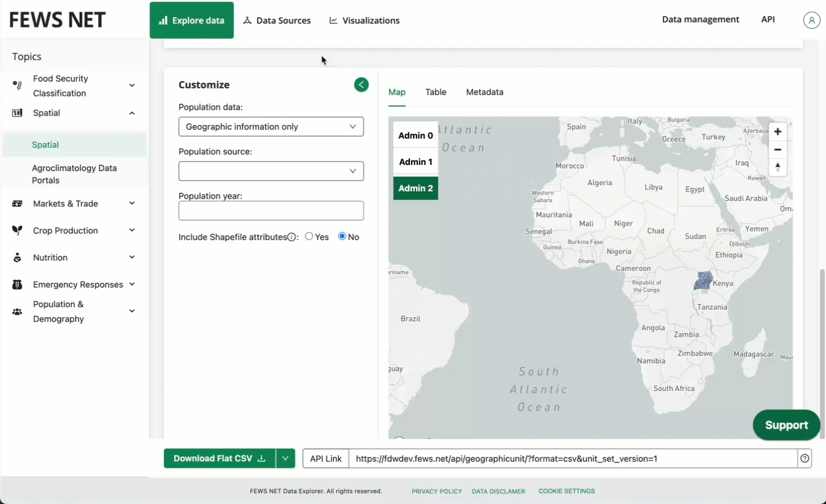Image resolution: width=826 pixels, height=504 pixels.
Task: Select No for Include Shapefile attributes
Action: click(342, 237)
